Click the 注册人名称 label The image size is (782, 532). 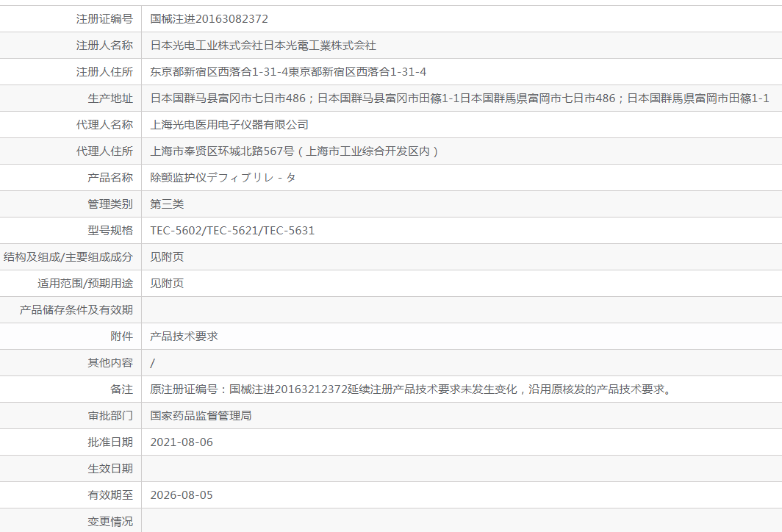104,46
